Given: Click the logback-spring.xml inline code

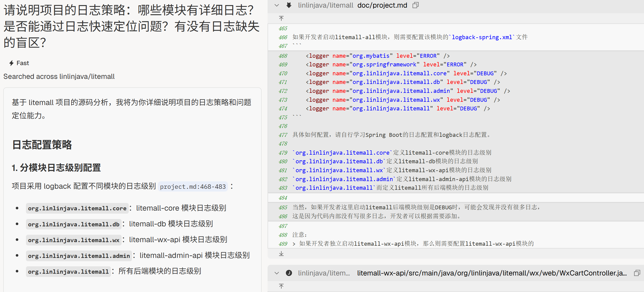Looking at the screenshot, I should [x=482, y=37].
